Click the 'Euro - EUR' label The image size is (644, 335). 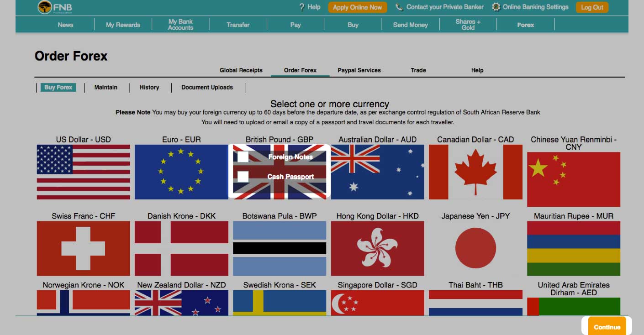click(x=181, y=140)
